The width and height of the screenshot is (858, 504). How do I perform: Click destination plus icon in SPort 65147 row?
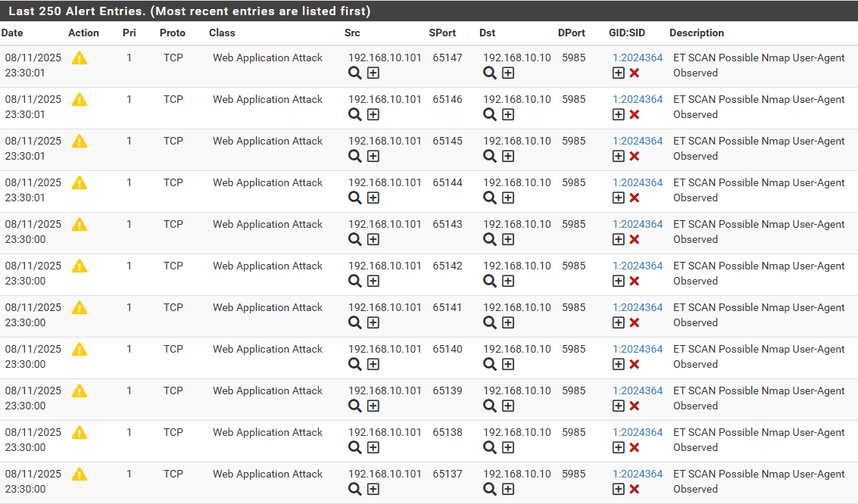click(x=508, y=73)
